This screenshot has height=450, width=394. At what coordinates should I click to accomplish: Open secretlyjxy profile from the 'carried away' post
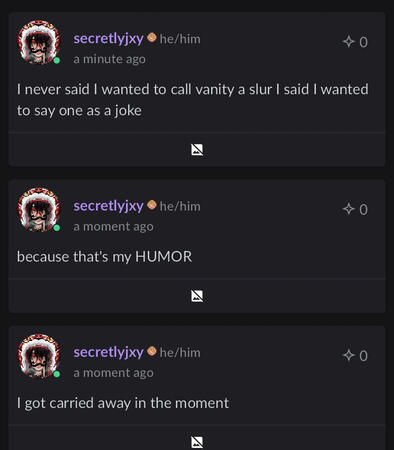(109, 352)
